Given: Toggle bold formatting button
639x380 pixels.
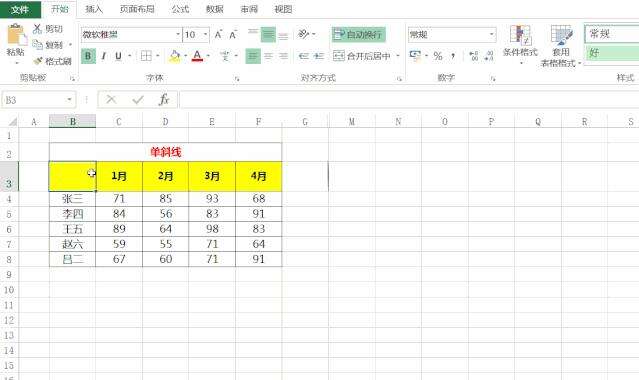Looking at the screenshot, I should tap(88, 56).
